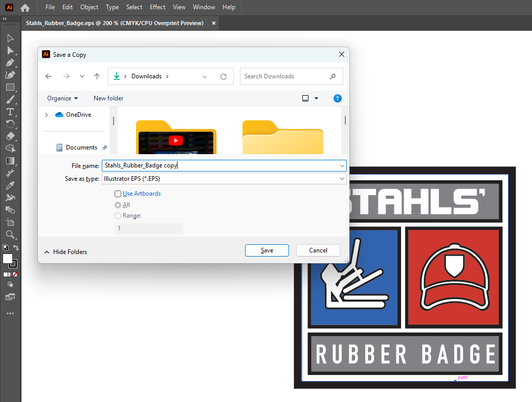Screen dimensions: 532x402
Task: Select the All radio button
Action: pos(118,204)
